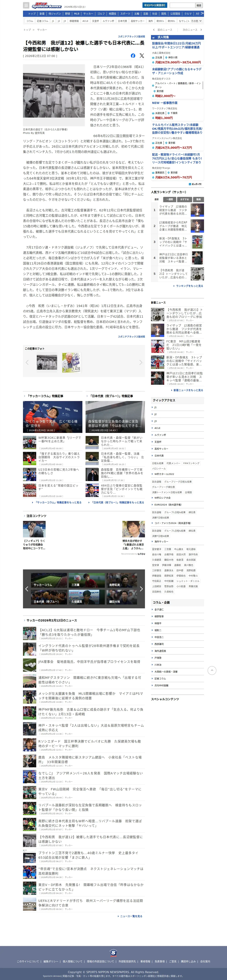Click the Sponichi Annex logo
Image resolution: width=227 pixels, height=980 pixels.
46,6
